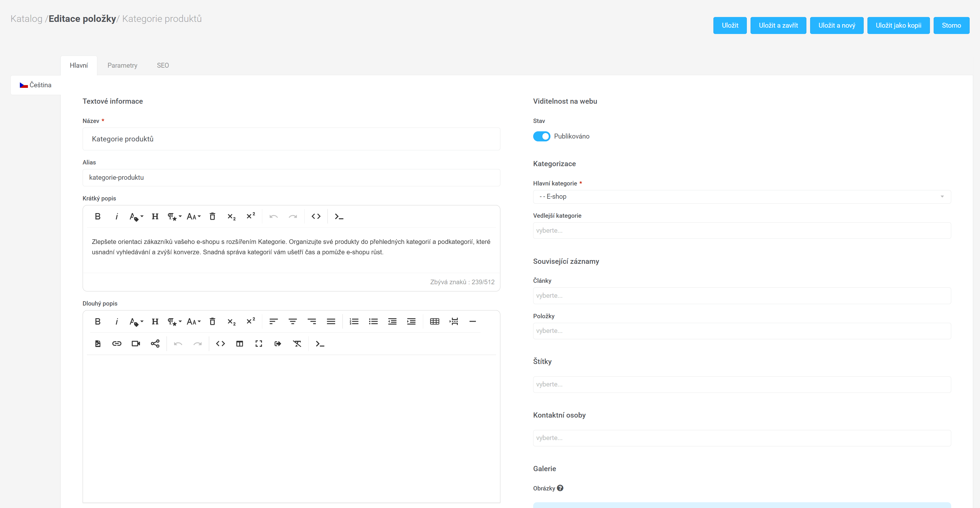Switch to the Parametry tab

click(x=122, y=65)
